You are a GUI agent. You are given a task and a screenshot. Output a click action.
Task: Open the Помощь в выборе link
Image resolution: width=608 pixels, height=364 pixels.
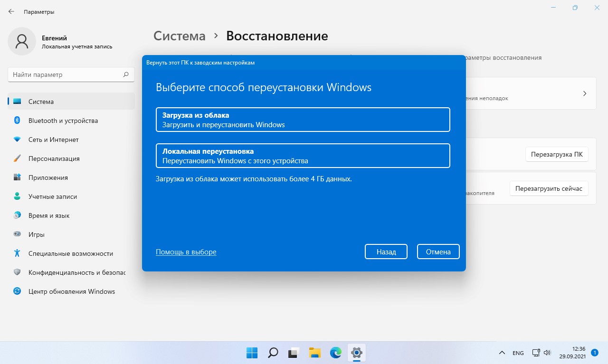click(x=186, y=252)
